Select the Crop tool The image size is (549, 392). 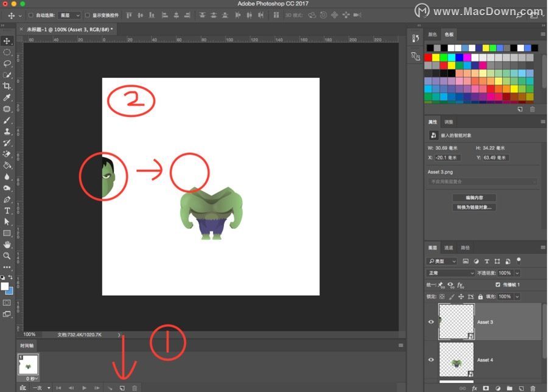click(7, 86)
